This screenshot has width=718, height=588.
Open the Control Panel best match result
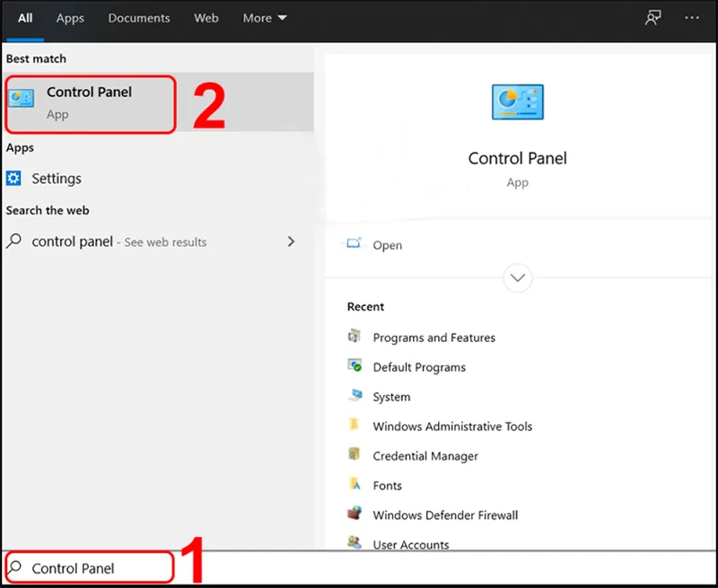click(90, 103)
